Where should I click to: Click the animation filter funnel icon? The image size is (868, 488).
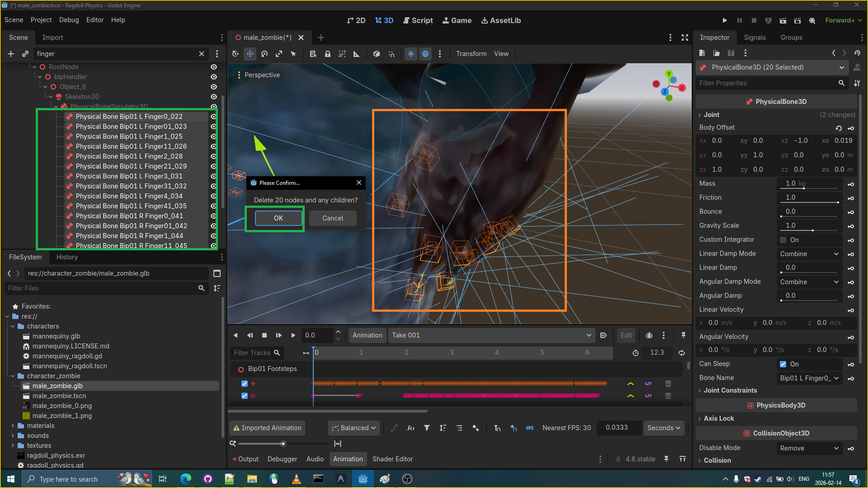[427, 428]
